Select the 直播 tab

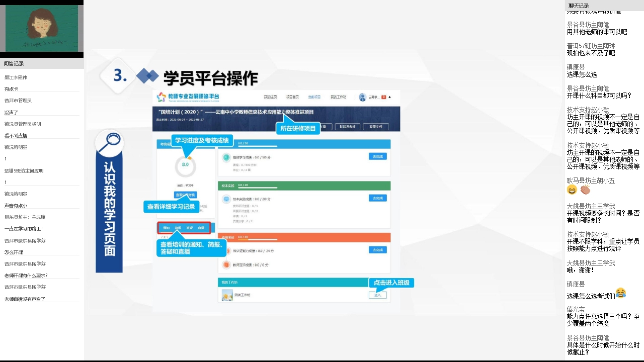tap(201, 228)
